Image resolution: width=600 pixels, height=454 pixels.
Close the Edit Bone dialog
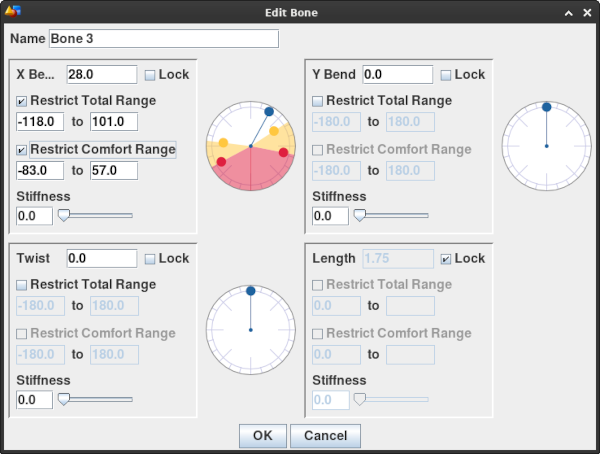(586, 12)
